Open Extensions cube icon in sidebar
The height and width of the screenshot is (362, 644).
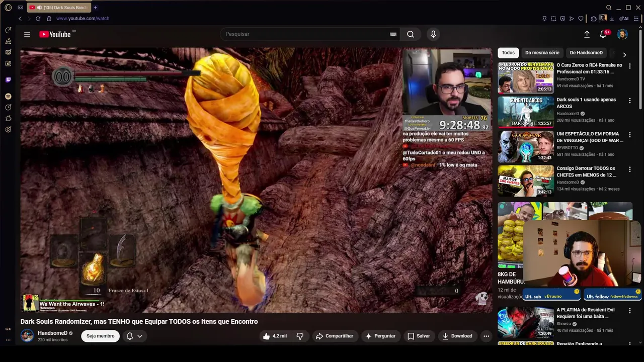pyautogui.click(x=8, y=118)
